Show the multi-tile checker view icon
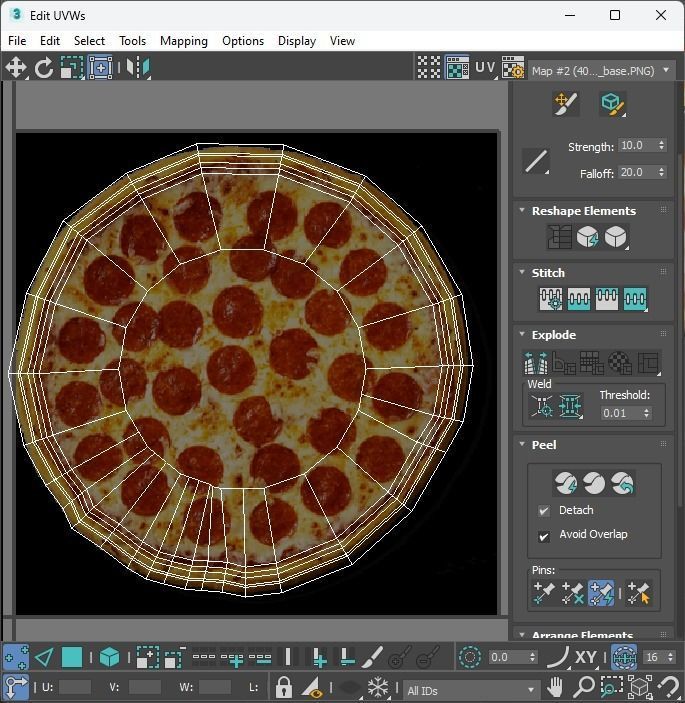Image resolution: width=685 pixels, height=703 pixels. (x=429, y=68)
